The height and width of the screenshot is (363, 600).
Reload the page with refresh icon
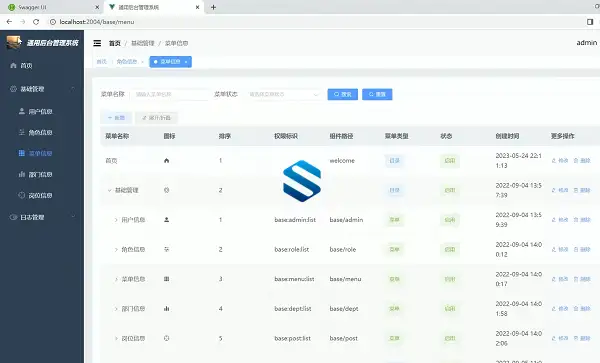36,22
